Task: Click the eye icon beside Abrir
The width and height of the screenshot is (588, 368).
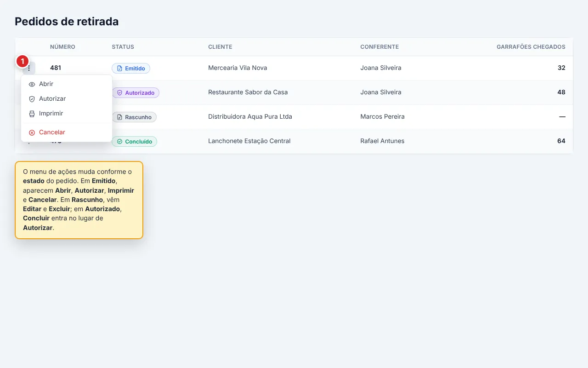Action: [32, 84]
